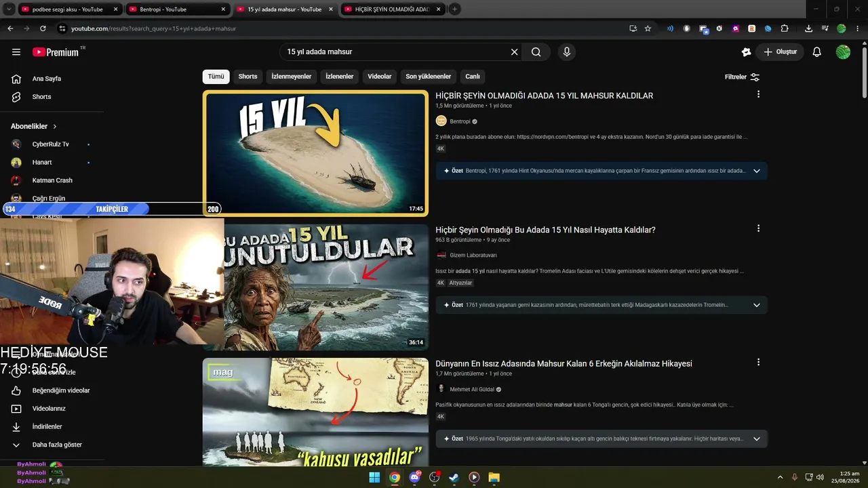Switch to the 'HİÇBİR ŞEYİN OLMADIĞI' browser tab
Viewport: 868px width, 488px height.
(393, 9)
